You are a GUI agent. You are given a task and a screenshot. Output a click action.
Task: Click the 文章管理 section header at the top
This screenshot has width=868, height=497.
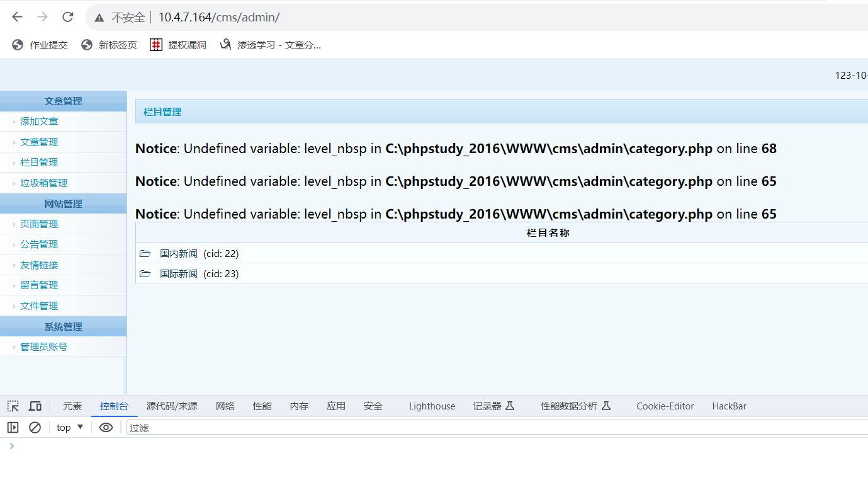63,101
